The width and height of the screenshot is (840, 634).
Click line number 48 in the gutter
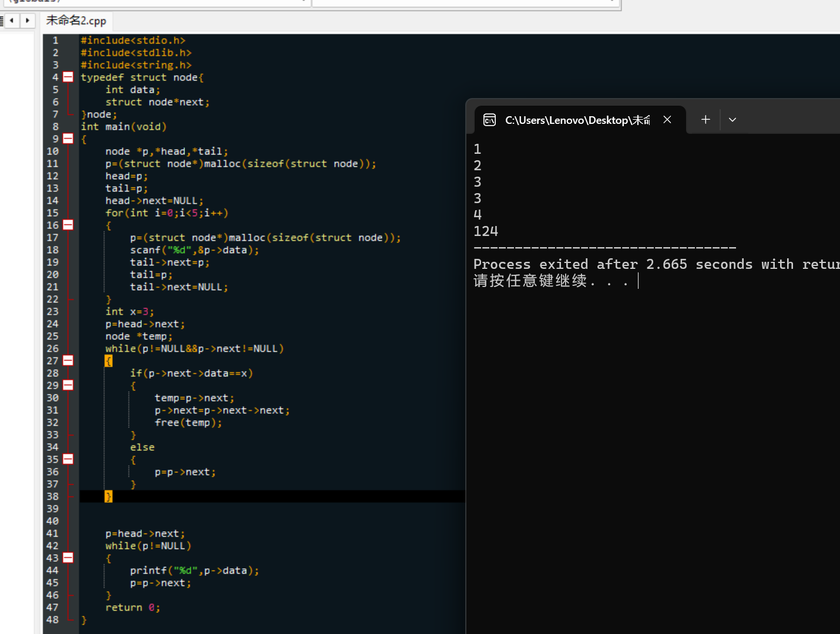click(52, 620)
